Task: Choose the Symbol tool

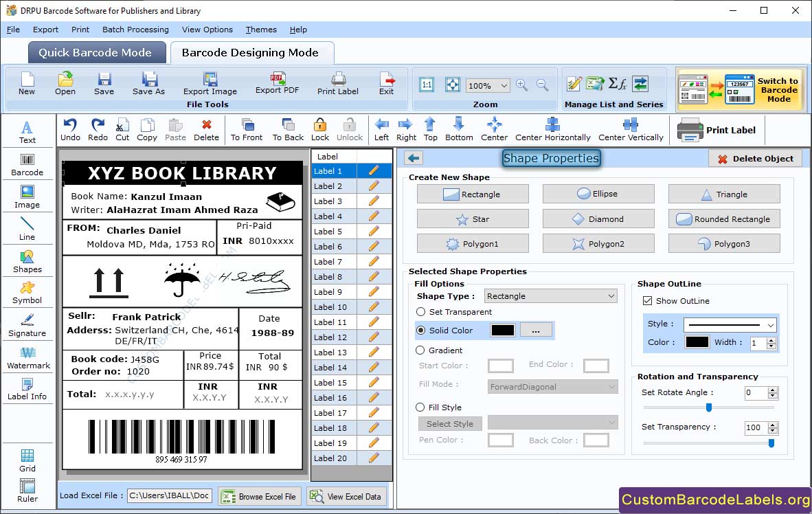Action: point(27,293)
